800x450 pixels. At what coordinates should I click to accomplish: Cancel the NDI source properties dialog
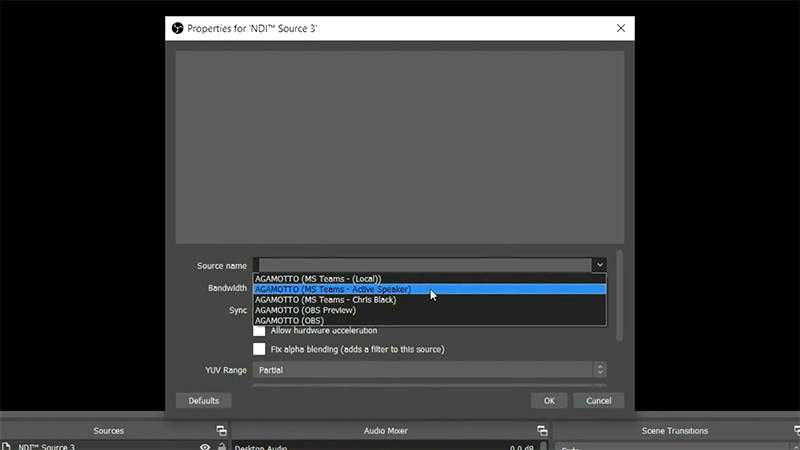point(598,401)
